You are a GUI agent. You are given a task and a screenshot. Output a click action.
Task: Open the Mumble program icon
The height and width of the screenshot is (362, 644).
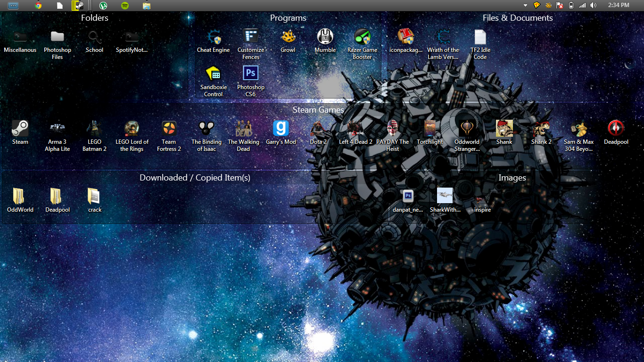325,38
